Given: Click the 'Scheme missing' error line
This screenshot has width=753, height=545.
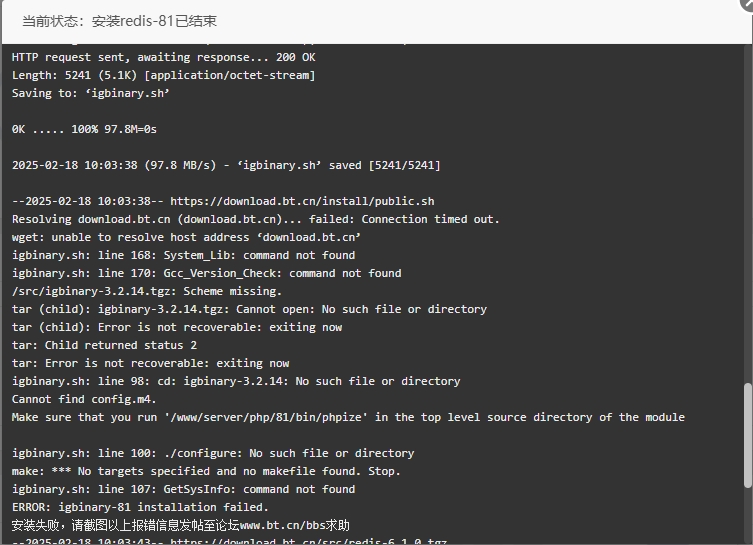Looking at the screenshot, I should (146, 291).
